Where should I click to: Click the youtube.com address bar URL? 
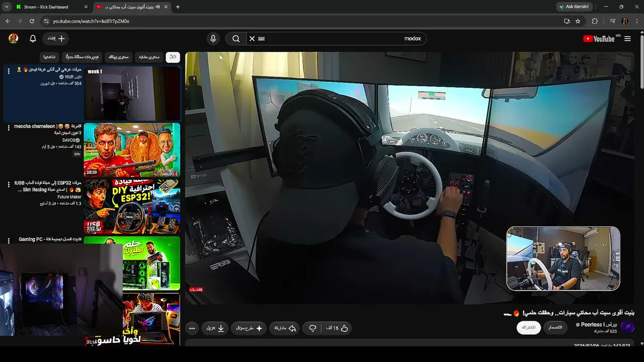(91, 21)
